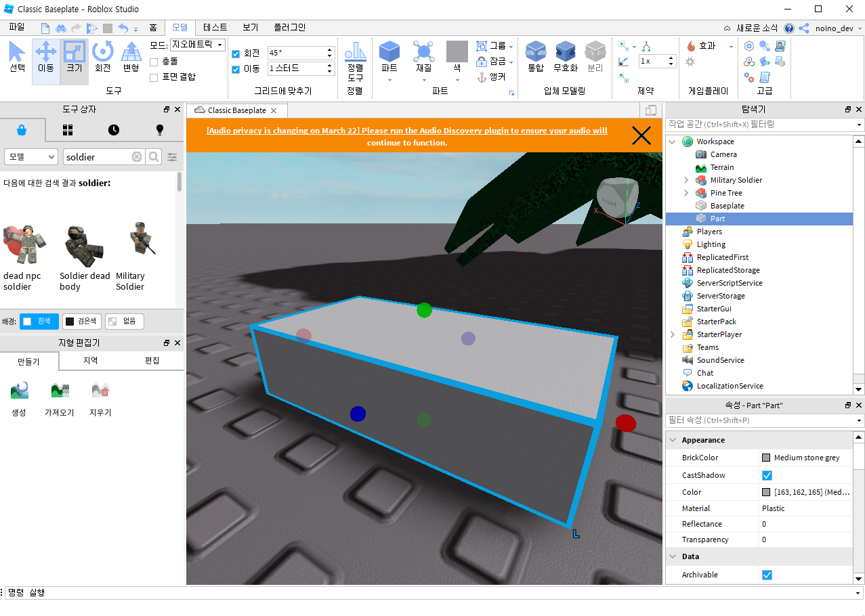Expand the Pine Tree tree node

click(685, 193)
